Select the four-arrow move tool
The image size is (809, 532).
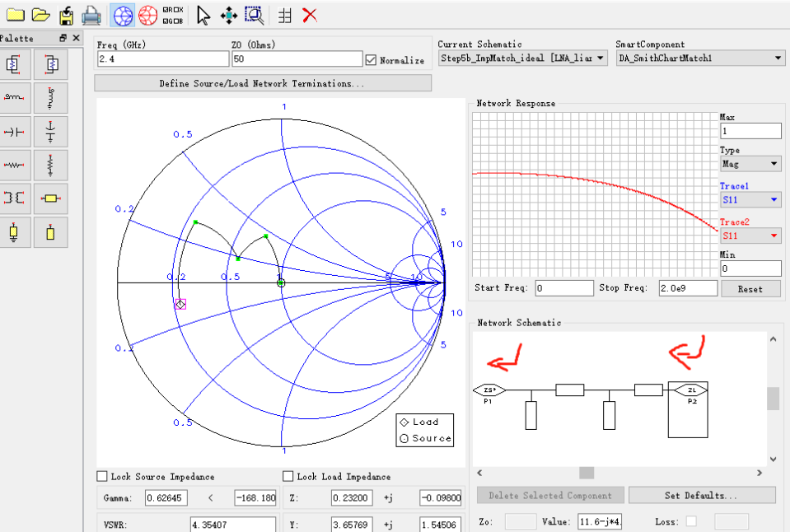[228, 16]
